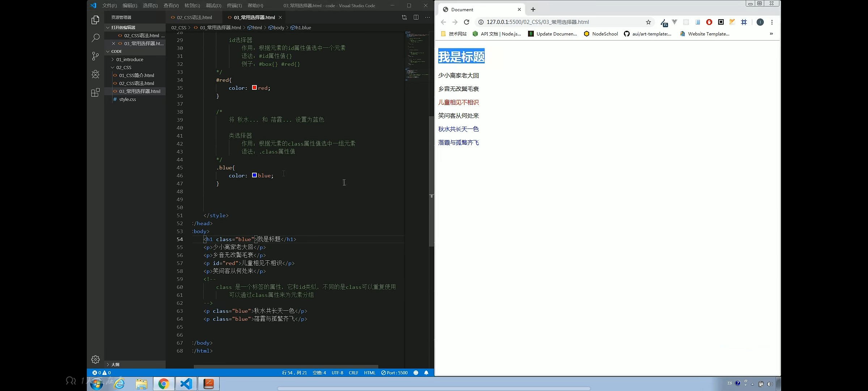868x391 pixels.
Task: Open the Chrome three-dot menu
Action: click(772, 22)
